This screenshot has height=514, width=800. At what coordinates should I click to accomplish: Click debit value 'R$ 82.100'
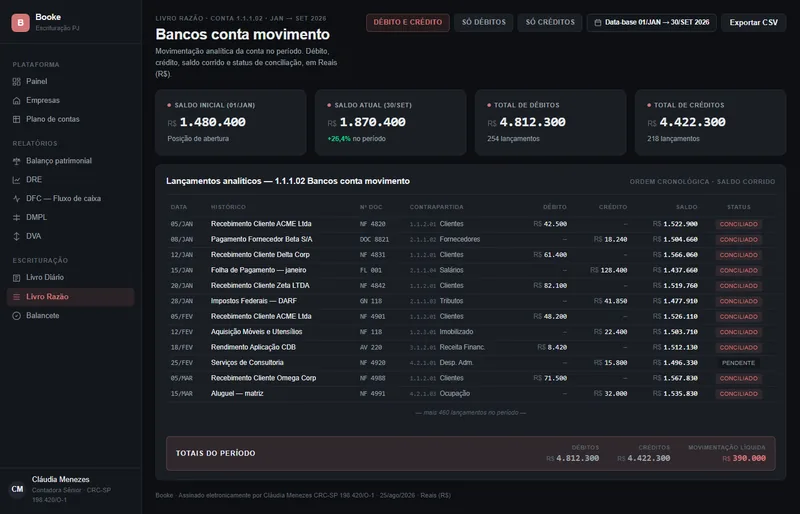click(x=550, y=286)
